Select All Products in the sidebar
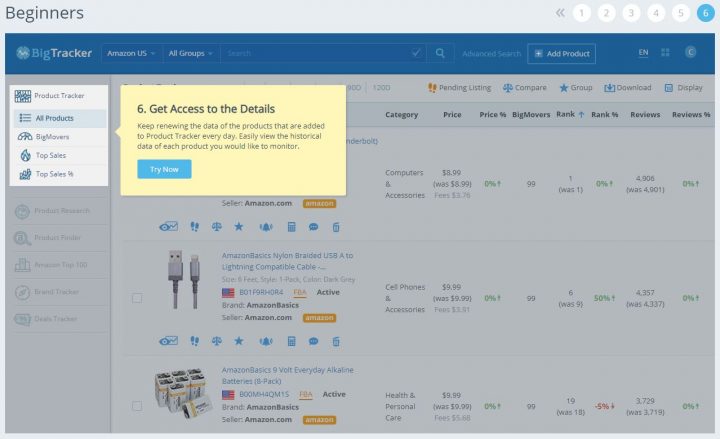 [60, 118]
